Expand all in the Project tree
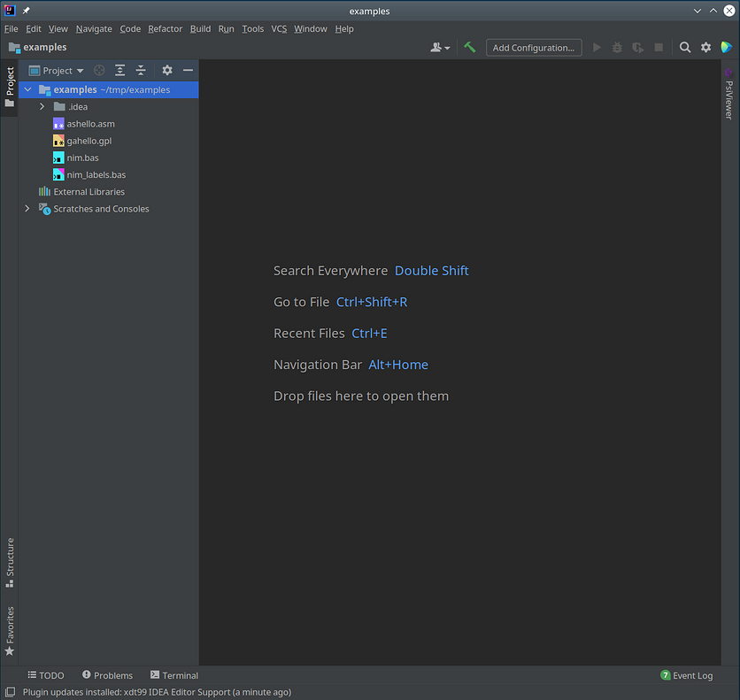The image size is (740, 700). 119,70
